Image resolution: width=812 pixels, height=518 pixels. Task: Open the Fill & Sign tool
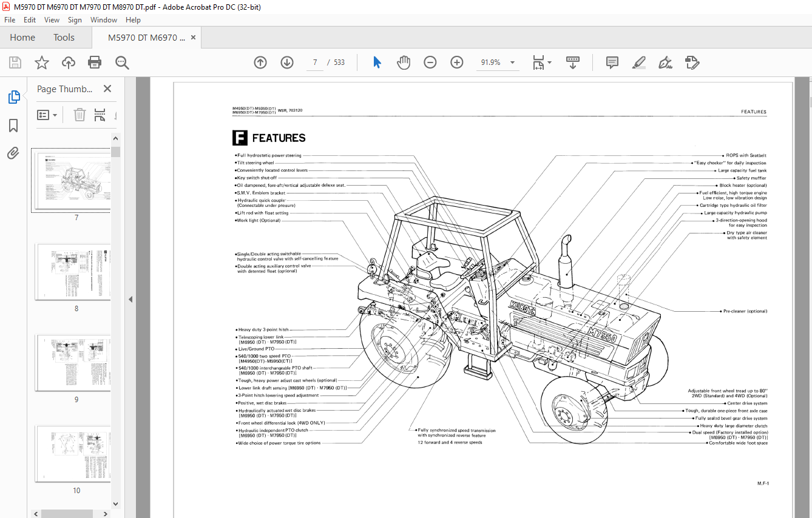(x=665, y=62)
